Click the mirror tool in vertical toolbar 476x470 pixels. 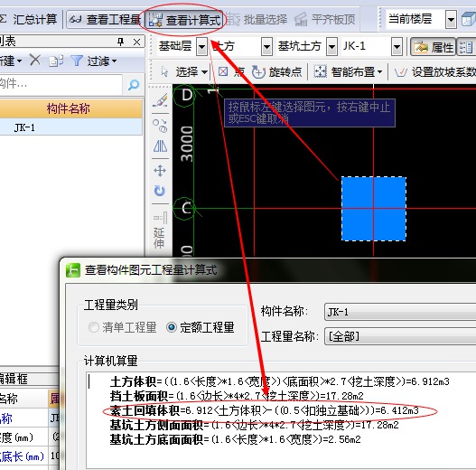160,146
